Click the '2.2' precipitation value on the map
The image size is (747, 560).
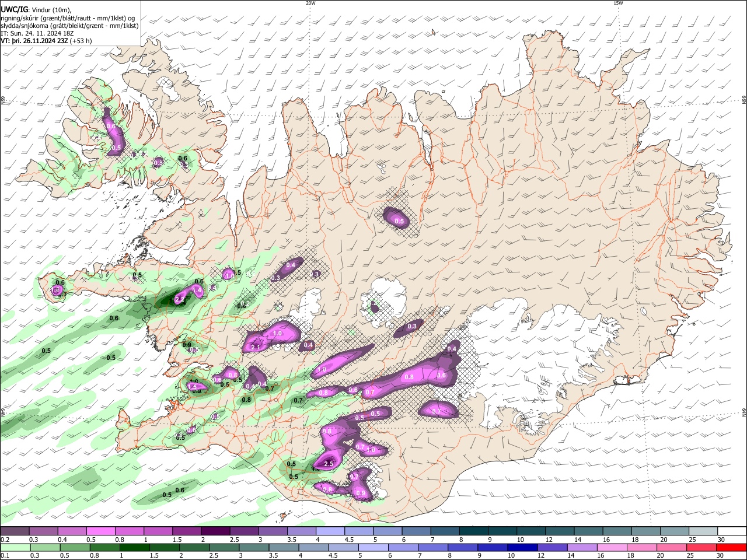click(x=180, y=299)
